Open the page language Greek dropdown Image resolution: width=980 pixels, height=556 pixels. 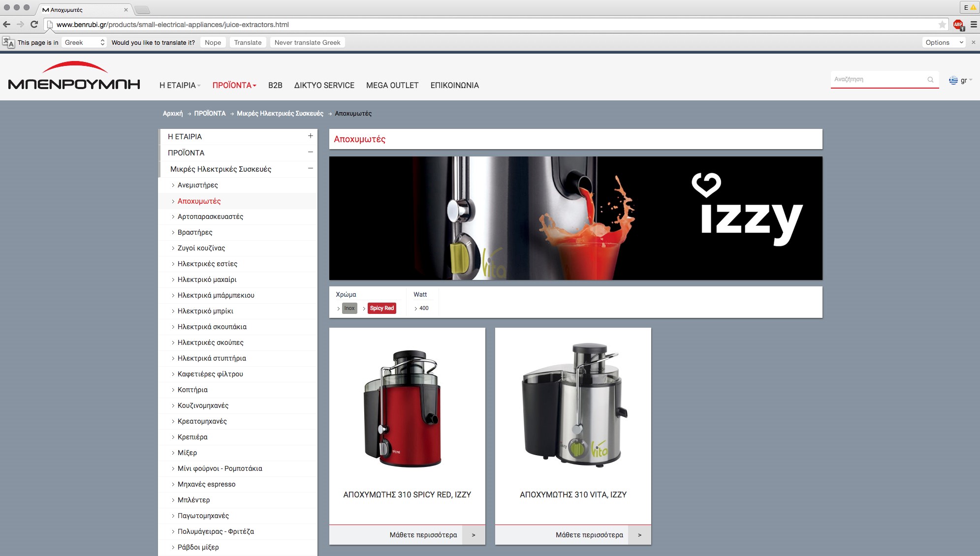(x=85, y=42)
